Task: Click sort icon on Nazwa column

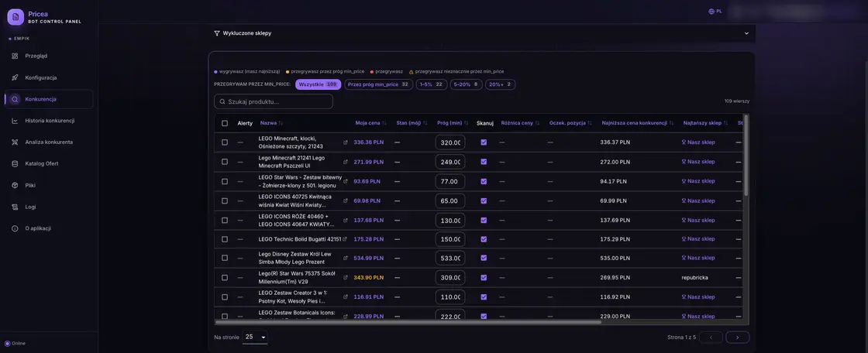Action: (281, 123)
